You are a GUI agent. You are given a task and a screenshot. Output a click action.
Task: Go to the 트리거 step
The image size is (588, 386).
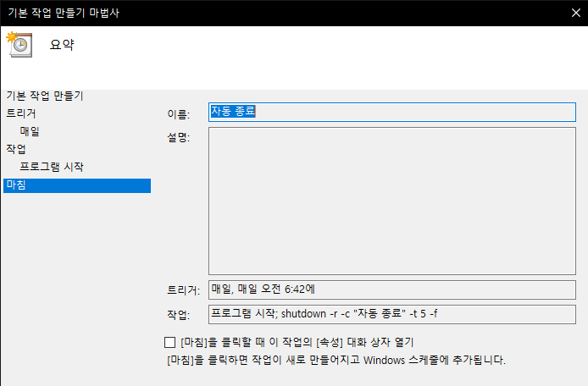pos(21,113)
